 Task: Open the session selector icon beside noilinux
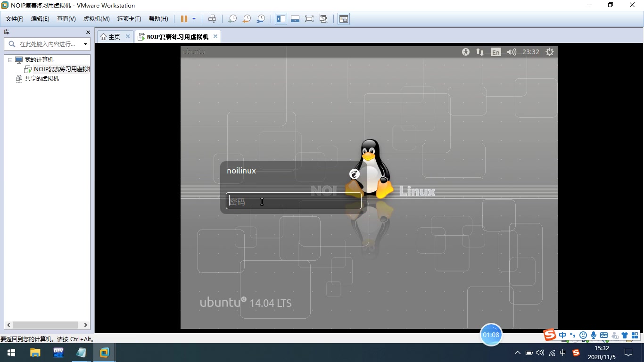pos(354,174)
